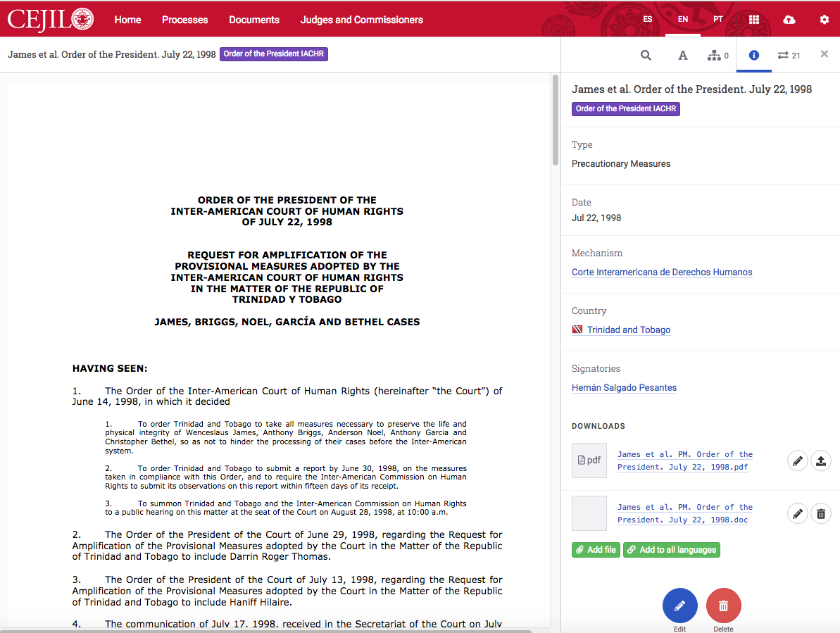Click the 'HAVING SEEN:' heading

tap(110, 368)
